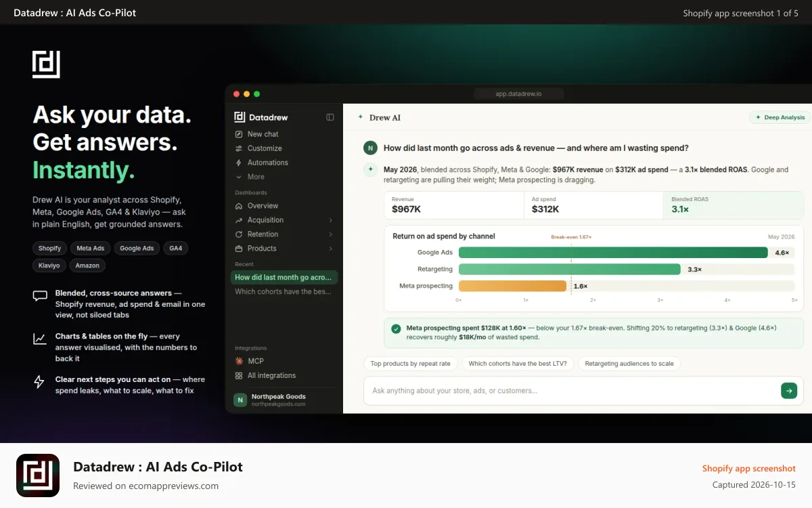812x508 pixels.
Task: Send the message with the green arrow button
Action: click(x=789, y=390)
